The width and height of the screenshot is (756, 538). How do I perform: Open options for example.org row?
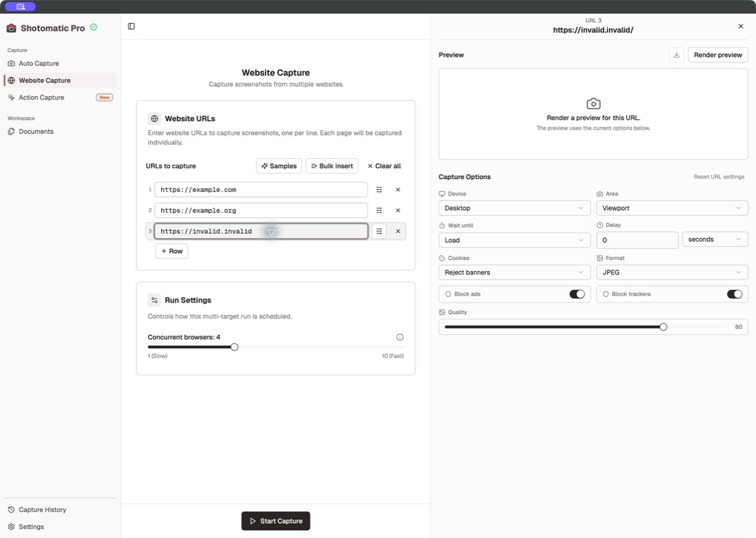coord(379,210)
